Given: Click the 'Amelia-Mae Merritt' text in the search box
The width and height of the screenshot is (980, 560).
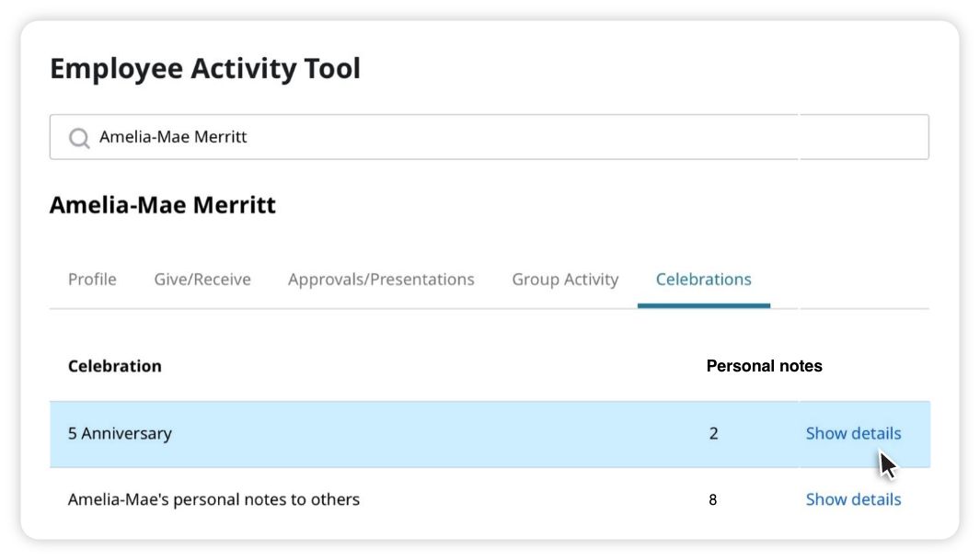Looking at the screenshot, I should [173, 137].
